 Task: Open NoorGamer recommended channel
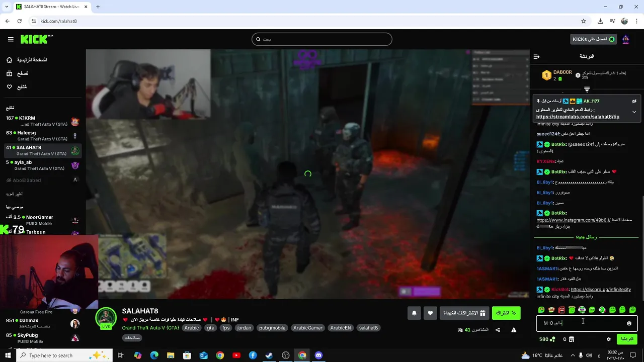click(x=42, y=219)
